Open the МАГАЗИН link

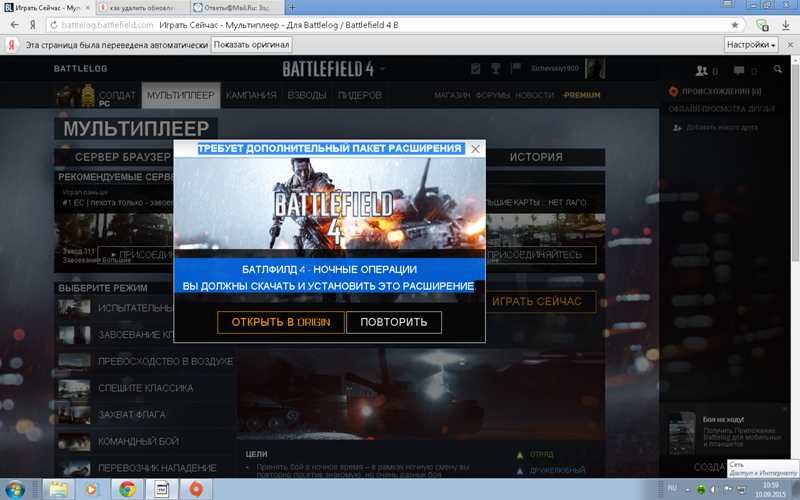[452, 95]
